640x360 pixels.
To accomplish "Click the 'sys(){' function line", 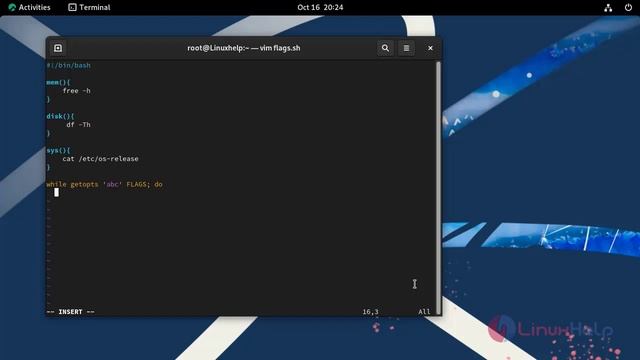I will click(x=58, y=151).
